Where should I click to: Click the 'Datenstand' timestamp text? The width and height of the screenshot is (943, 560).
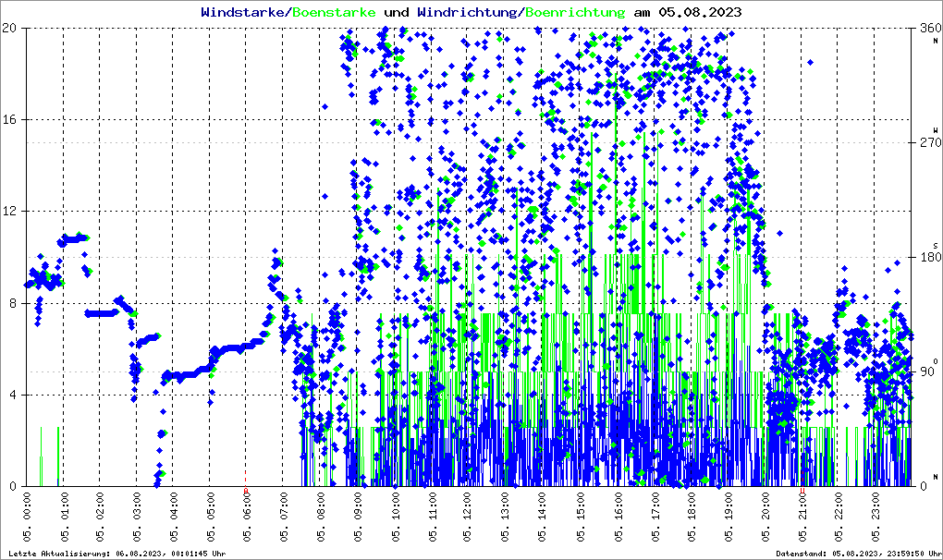click(x=858, y=554)
